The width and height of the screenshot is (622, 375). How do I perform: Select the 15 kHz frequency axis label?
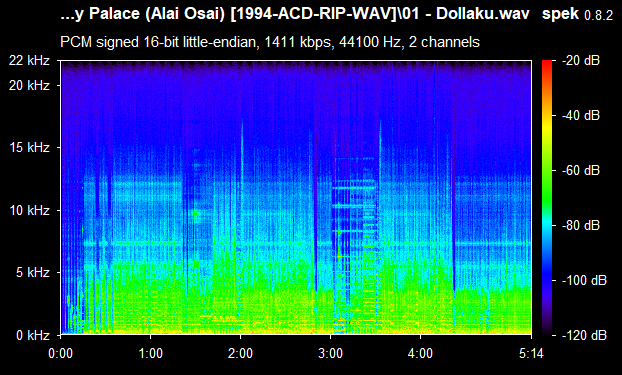pos(29,147)
